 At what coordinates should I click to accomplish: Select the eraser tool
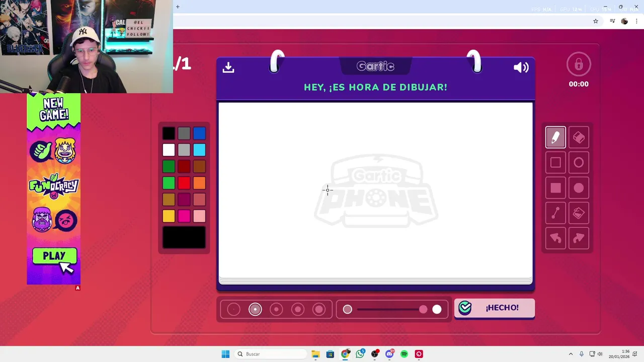point(579,137)
